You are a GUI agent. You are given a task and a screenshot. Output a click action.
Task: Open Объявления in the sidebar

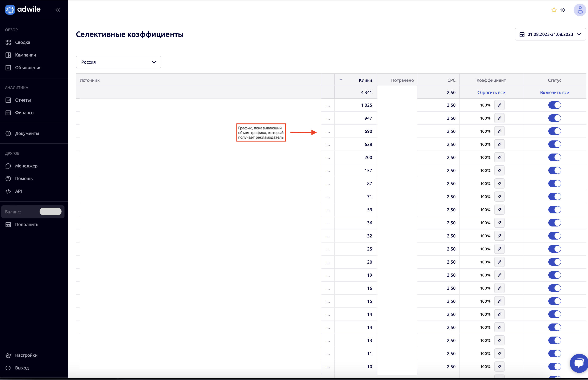click(x=28, y=68)
